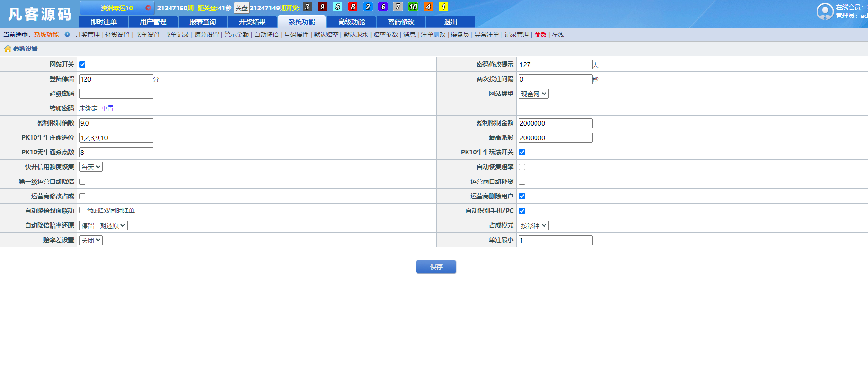Click the user avatar icon at top right
Screen dimensions: 868x383
pyautogui.click(x=825, y=11)
